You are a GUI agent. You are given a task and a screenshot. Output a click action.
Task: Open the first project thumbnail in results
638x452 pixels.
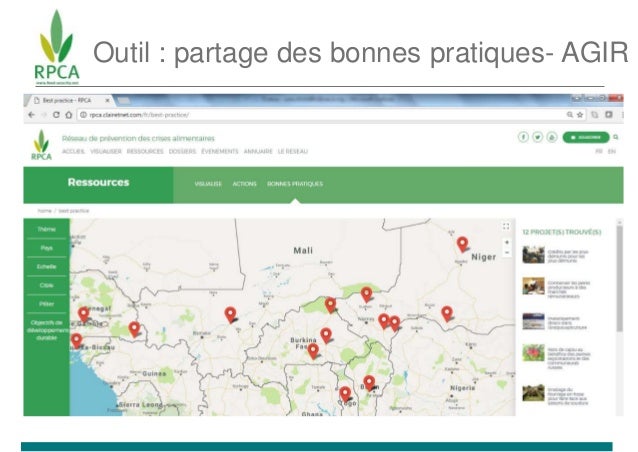[x=533, y=255]
